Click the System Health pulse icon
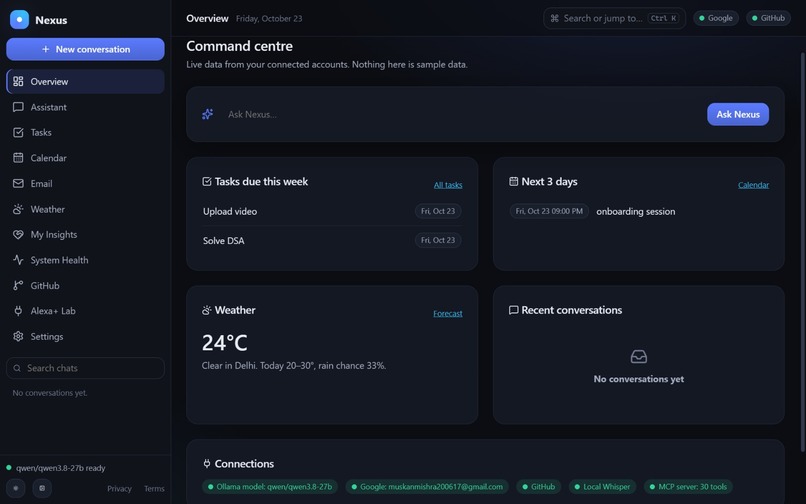 click(x=18, y=260)
